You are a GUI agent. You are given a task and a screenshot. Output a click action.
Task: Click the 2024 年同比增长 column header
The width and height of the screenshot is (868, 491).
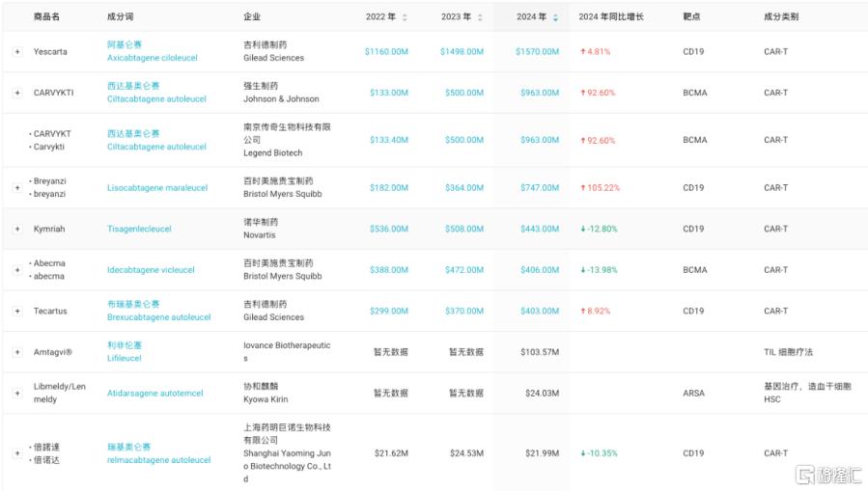click(x=610, y=17)
